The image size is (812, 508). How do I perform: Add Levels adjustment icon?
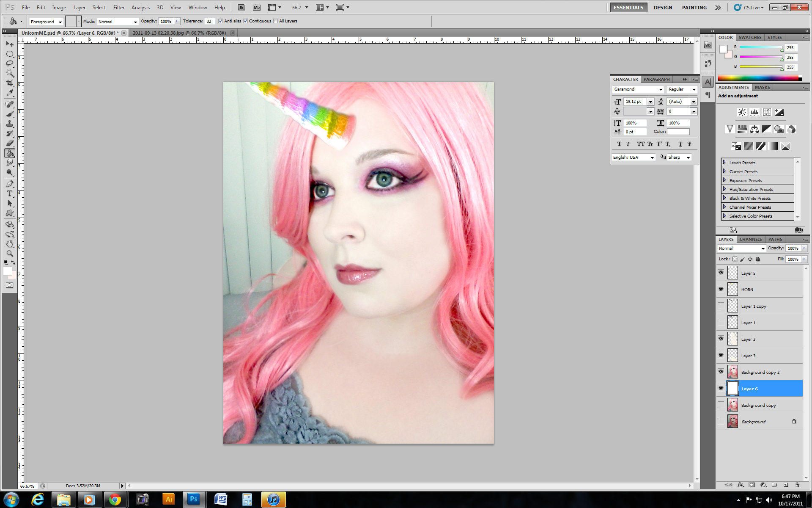(x=754, y=112)
